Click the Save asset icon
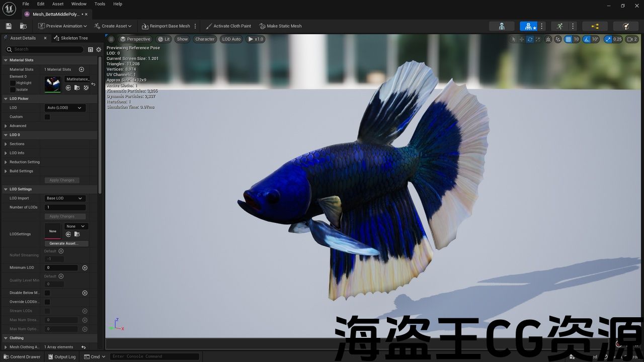The width and height of the screenshot is (644, 362). (9, 26)
